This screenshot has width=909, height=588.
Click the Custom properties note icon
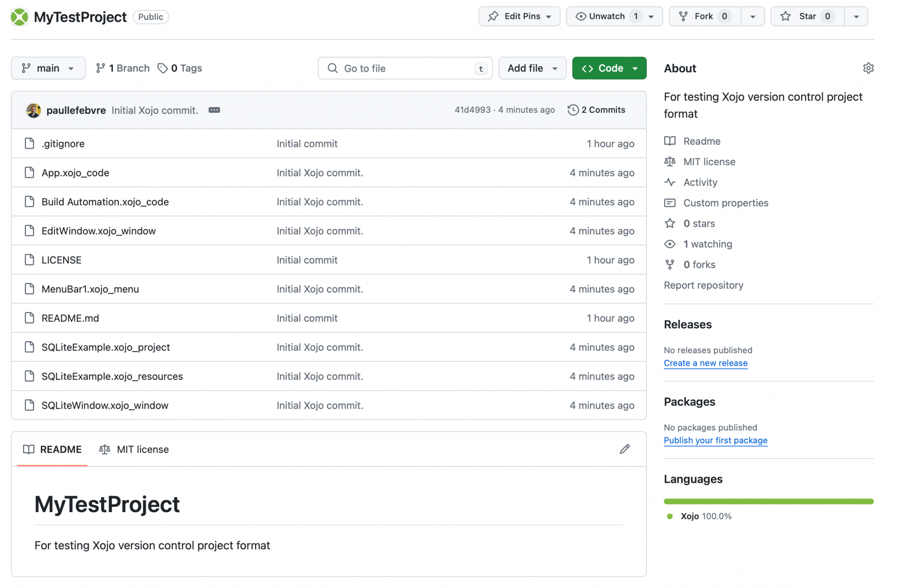point(670,203)
